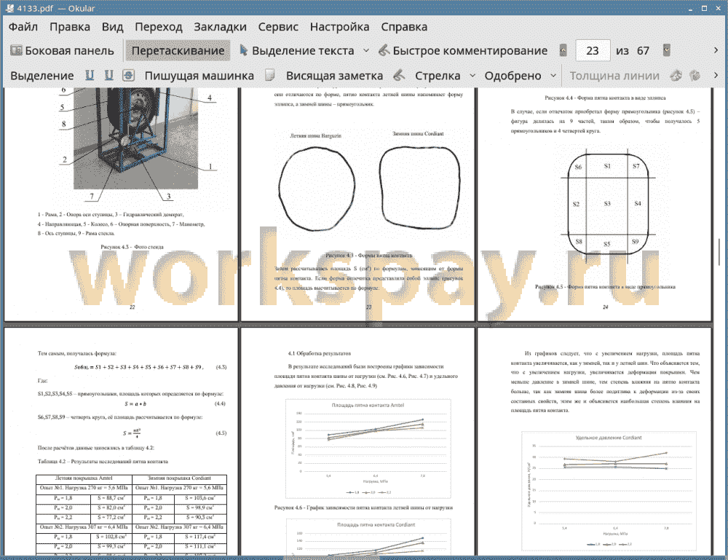This screenshot has height=560, width=728.
Task: Open the Правка menu
Action: pyautogui.click(x=70, y=27)
